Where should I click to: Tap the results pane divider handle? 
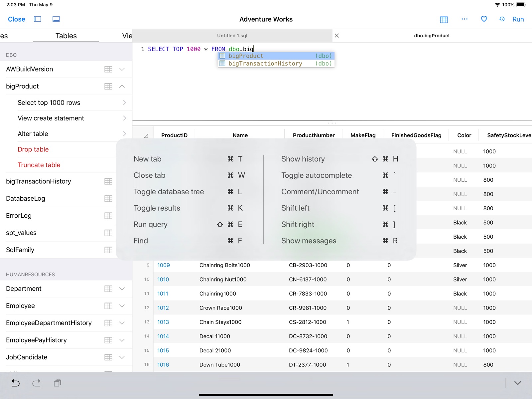pos(332,123)
